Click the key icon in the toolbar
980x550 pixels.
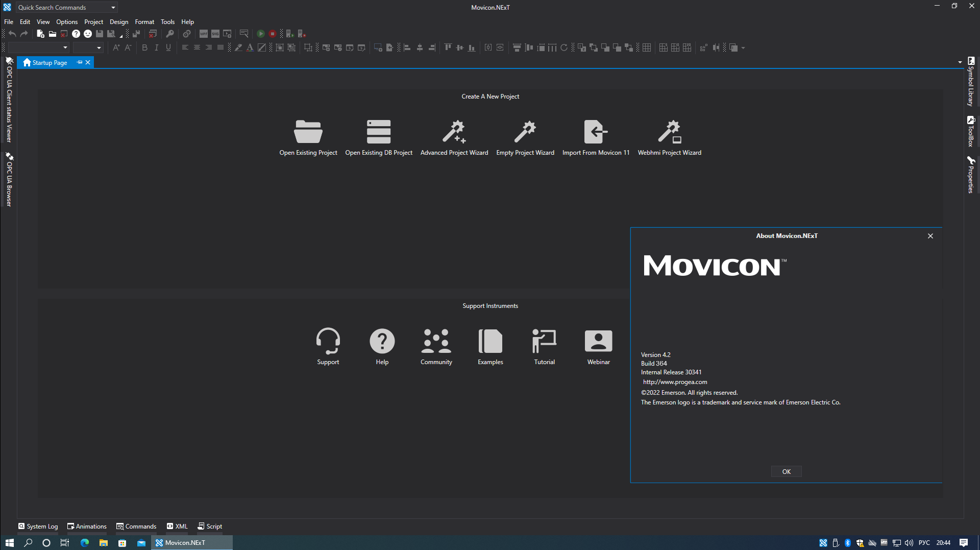pos(170,34)
